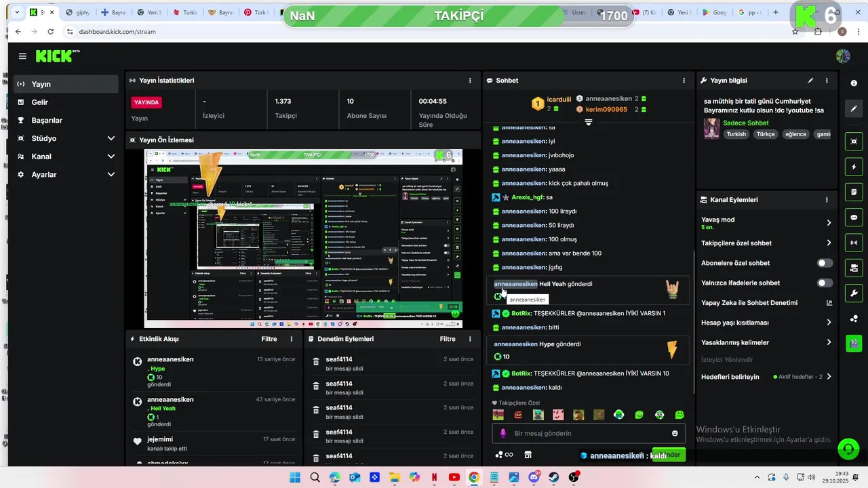
Task: Open Yayın bilgisi three-dot menu
Action: [x=827, y=81]
